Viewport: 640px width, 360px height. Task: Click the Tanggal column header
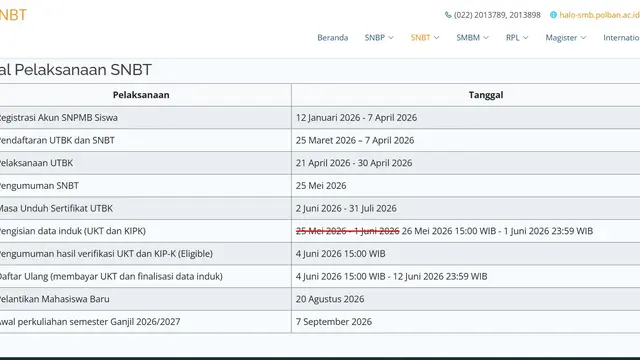(x=486, y=95)
